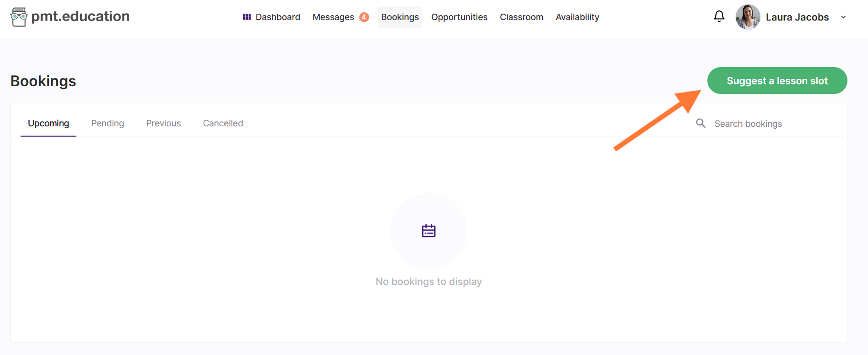Click Laura Jacobs' profile picture
The width and height of the screenshot is (868, 355).
[748, 17]
